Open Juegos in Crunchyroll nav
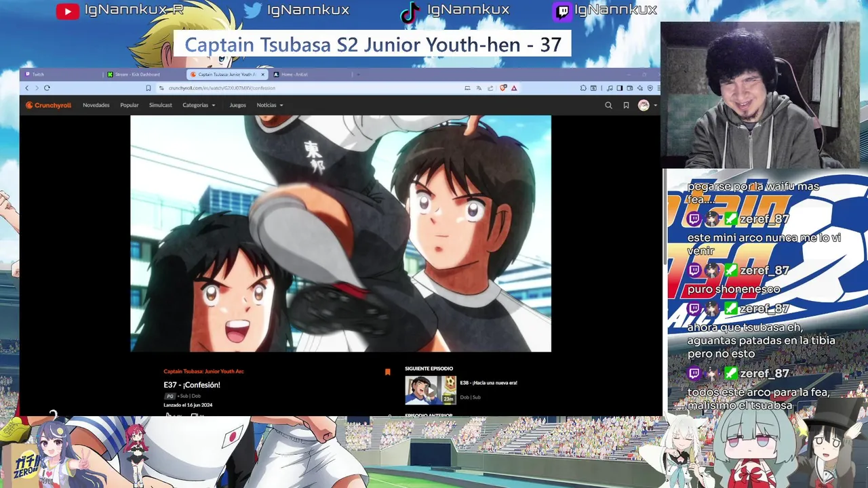868x488 pixels. point(237,105)
